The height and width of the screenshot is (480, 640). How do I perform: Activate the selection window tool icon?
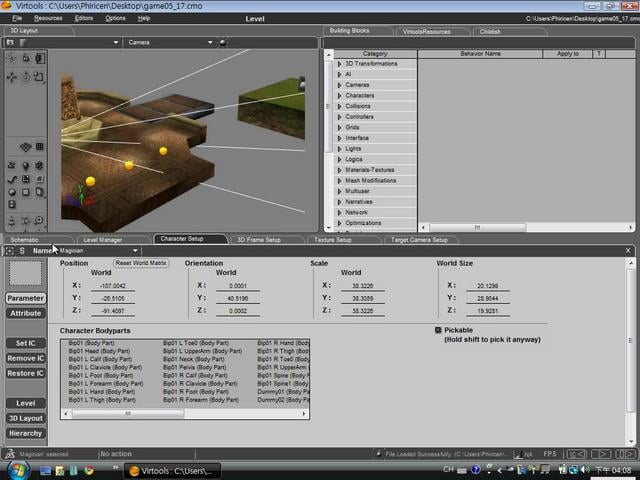point(39,58)
